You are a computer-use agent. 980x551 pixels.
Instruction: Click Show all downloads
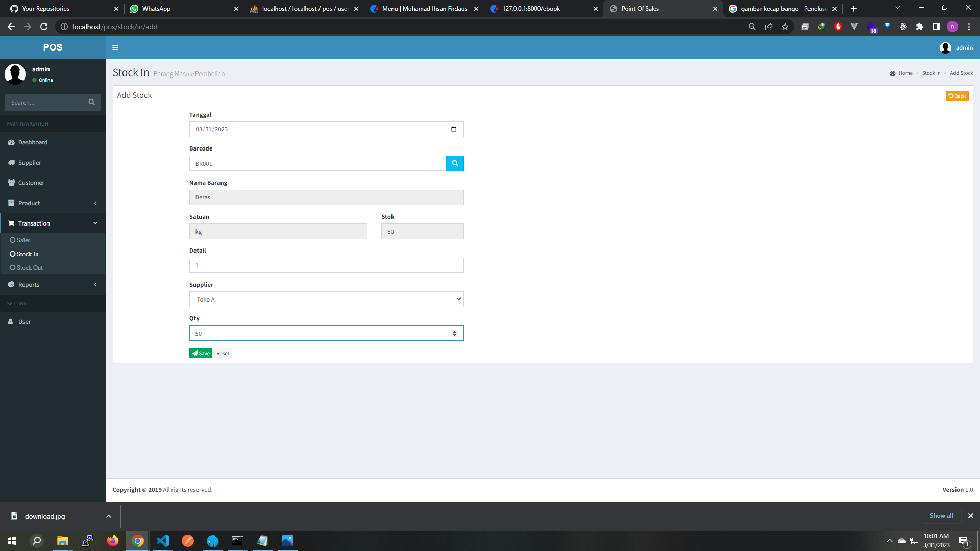coord(941,516)
